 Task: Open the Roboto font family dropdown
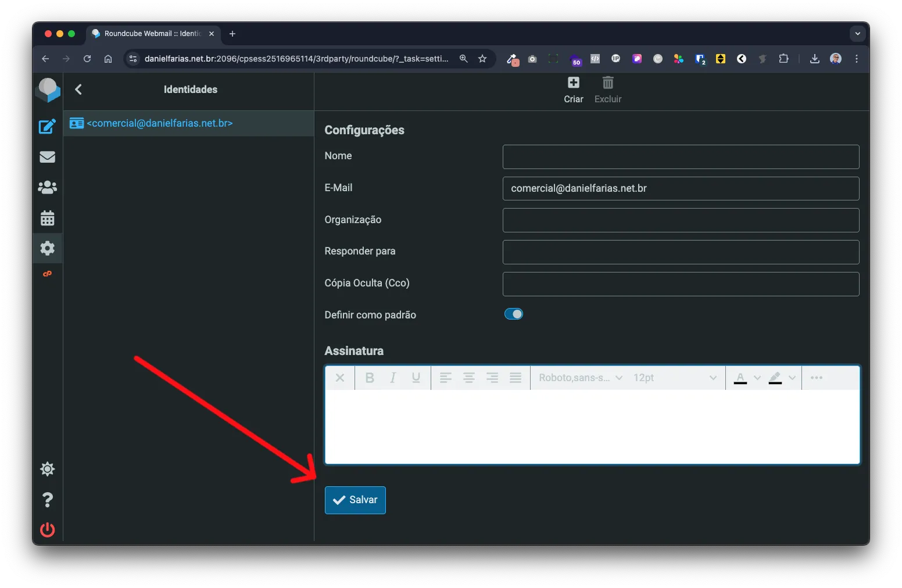581,378
